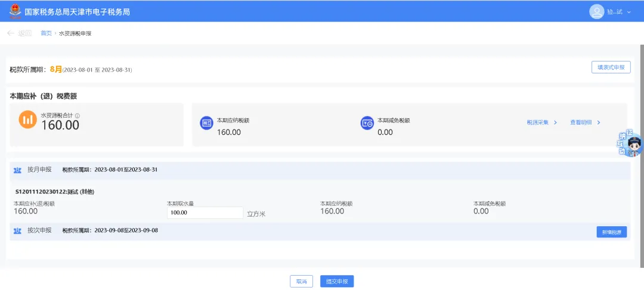Switch to 填表式申报 mode

tap(611, 67)
